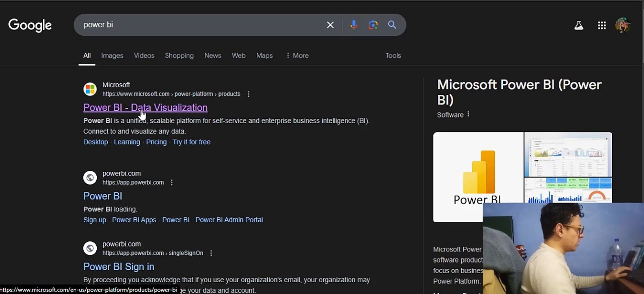Start voice search with microphone
The image size is (644, 294).
tap(354, 25)
